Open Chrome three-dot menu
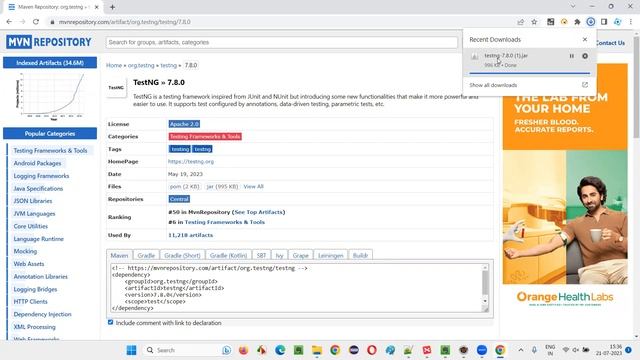Image resolution: width=640 pixels, height=360 pixels. [x=631, y=22]
